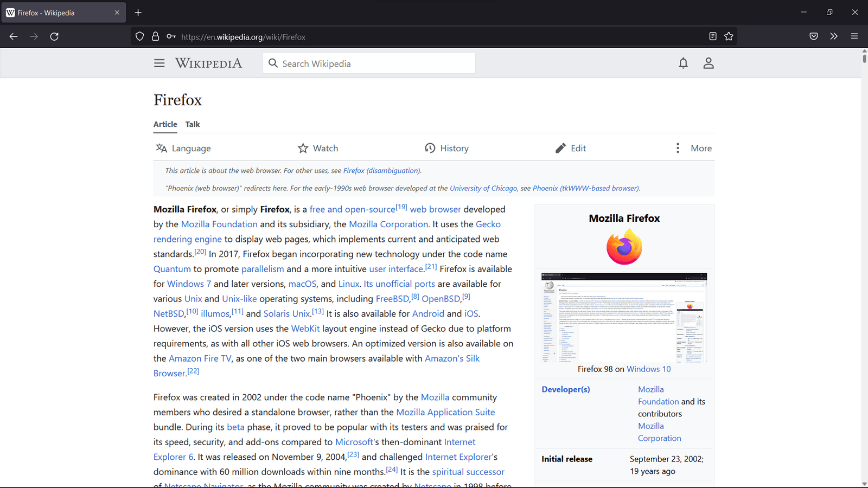868x488 pixels.
Task: Open the Wikipedia user account icon
Action: 709,63
